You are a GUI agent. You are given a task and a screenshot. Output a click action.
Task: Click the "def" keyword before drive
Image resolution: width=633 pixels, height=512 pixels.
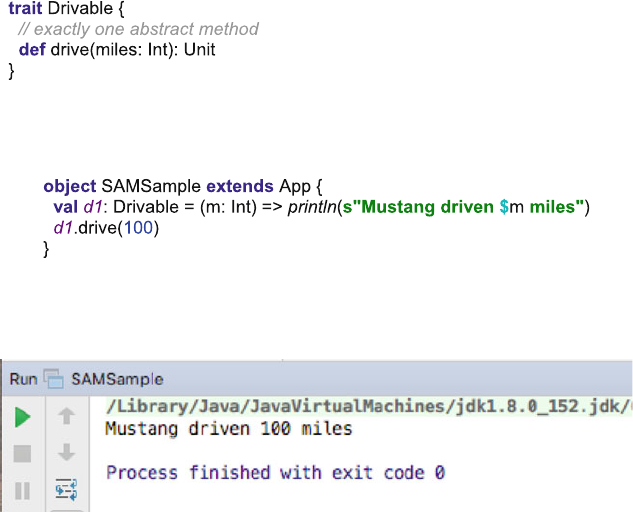pyautogui.click(x=32, y=50)
